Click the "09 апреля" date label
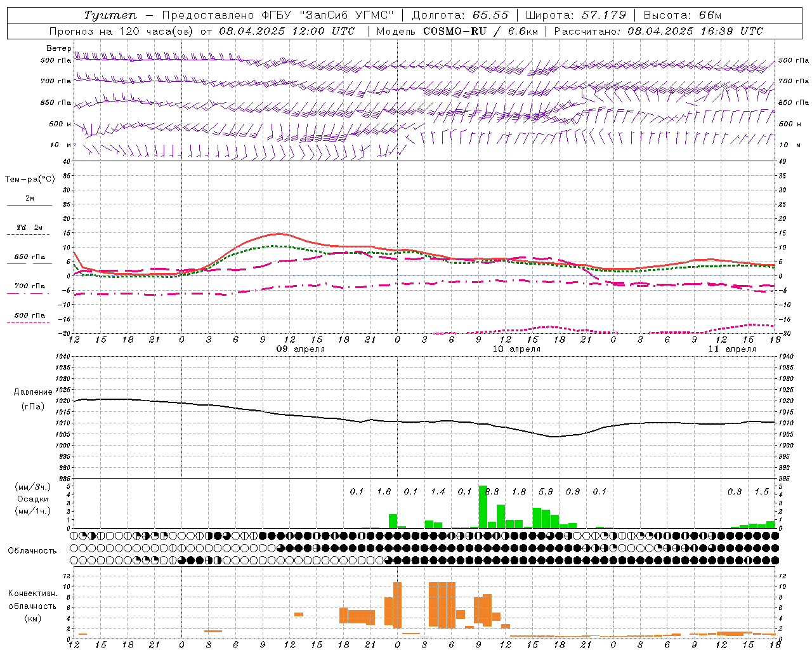 click(301, 349)
